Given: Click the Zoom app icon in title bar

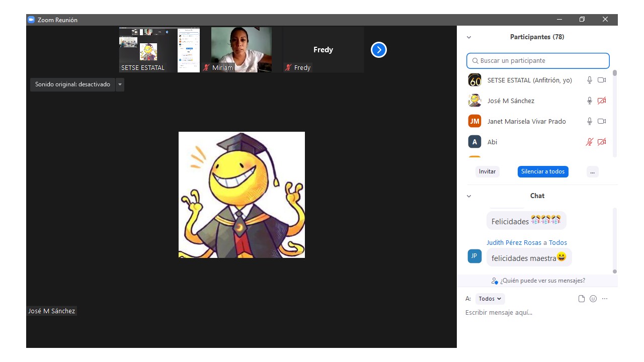Looking at the screenshot, I should [31, 20].
